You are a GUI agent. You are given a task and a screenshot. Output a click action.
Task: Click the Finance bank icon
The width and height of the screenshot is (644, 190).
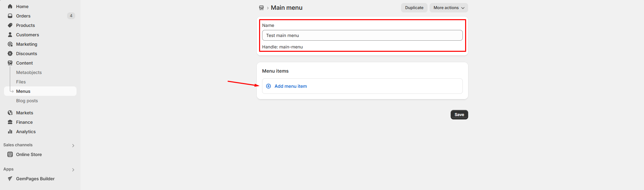[x=10, y=122]
